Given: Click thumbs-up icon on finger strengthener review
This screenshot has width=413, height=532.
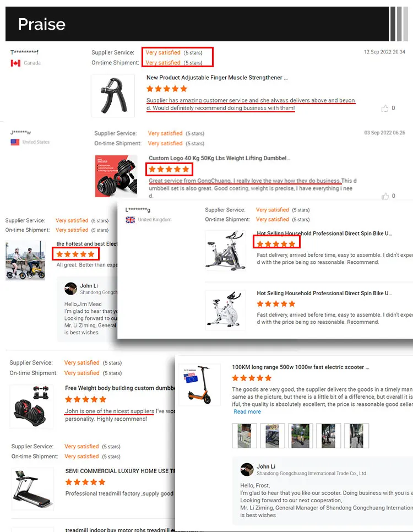Looking at the screenshot, I should pyautogui.click(x=384, y=108).
